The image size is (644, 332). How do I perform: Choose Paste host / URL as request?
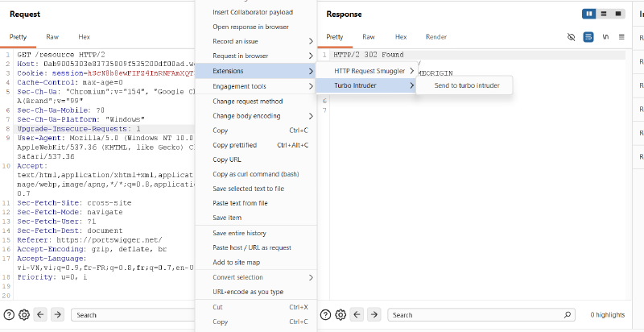pyautogui.click(x=256, y=247)
